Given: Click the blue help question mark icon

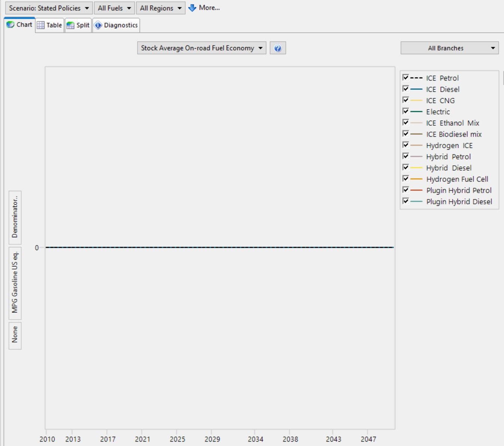Looking at the screenshot, I should 277,48.
